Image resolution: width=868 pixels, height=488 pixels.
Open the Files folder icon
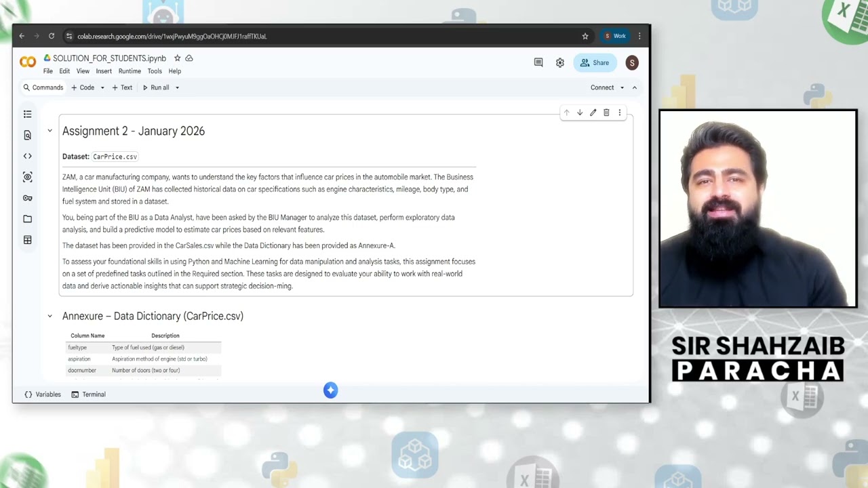tap(27, 219)
